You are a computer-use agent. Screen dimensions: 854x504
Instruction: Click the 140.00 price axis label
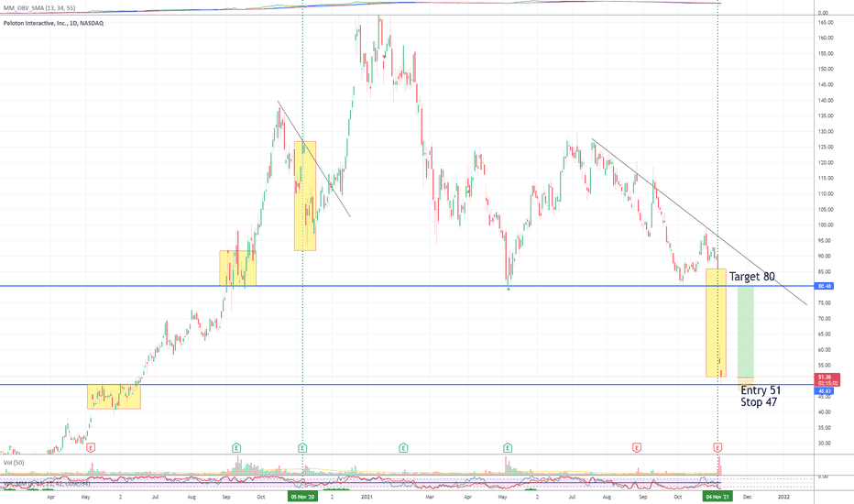tap(826, 100)
